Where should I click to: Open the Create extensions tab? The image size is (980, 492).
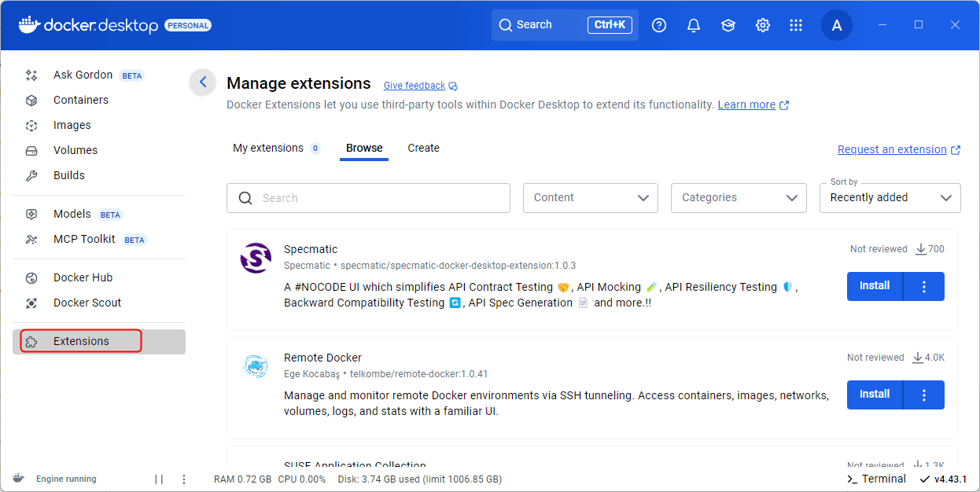point(423,148)
